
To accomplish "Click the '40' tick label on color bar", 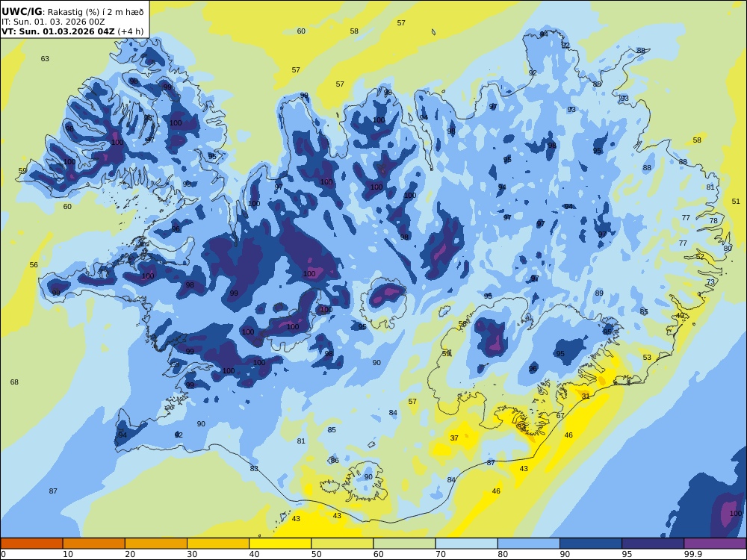I will [255, 554].
